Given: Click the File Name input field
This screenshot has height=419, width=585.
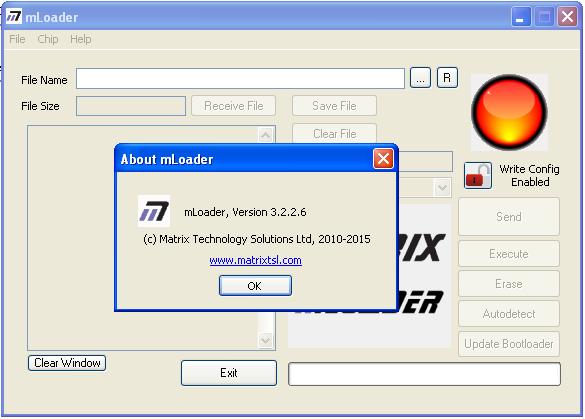Looking at the screenshot, I should tap(240, 78).
